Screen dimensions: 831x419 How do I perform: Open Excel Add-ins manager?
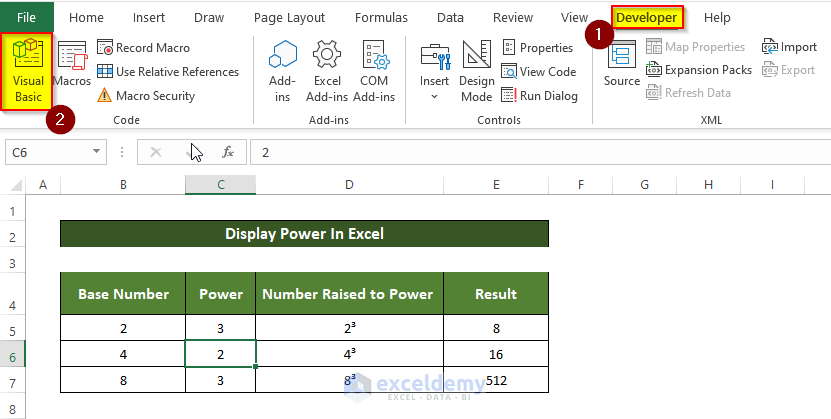pos(327,71)
